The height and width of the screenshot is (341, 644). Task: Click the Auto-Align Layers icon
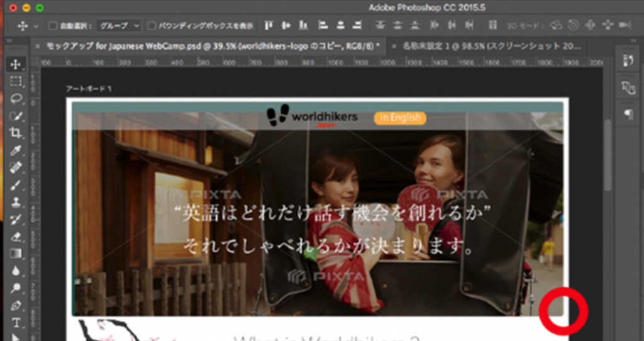[492, 25]
